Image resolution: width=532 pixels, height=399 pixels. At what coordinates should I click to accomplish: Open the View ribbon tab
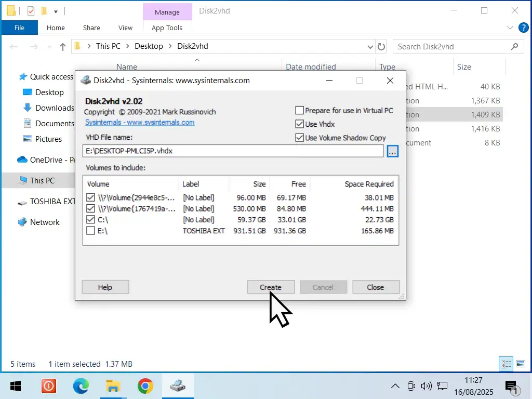[125, 28]
